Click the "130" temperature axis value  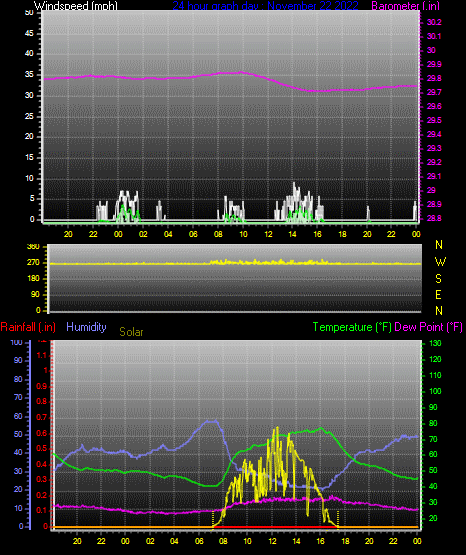click(435, 344)
